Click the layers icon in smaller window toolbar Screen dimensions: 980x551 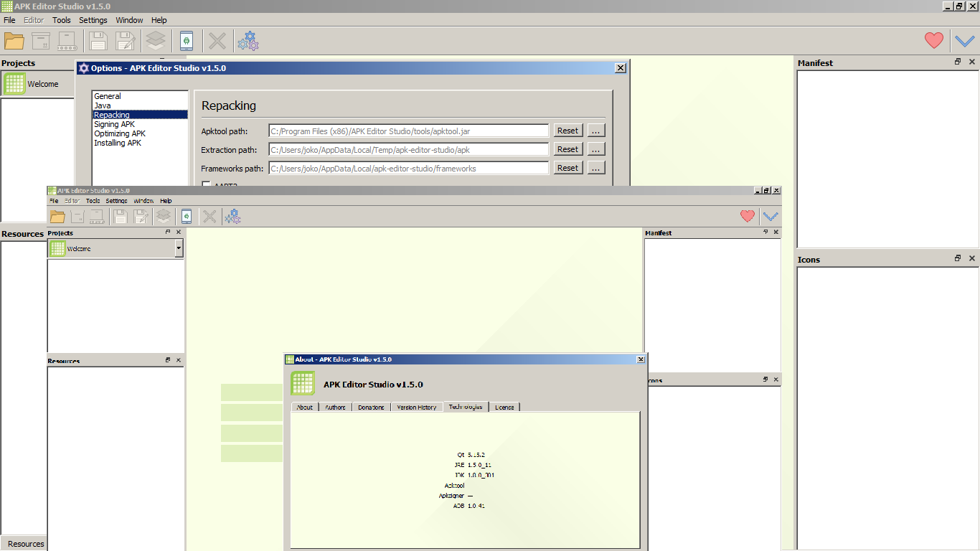click(164, 216)
